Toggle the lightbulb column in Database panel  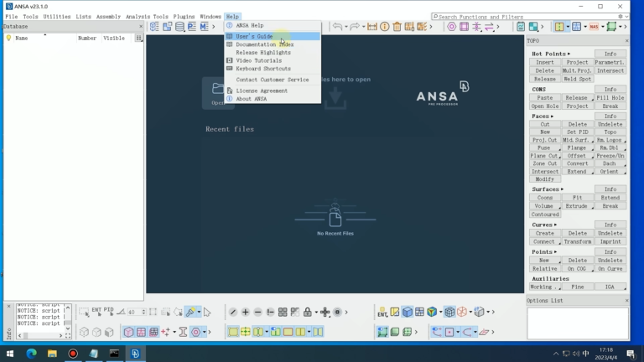click(x=8, y=38)
